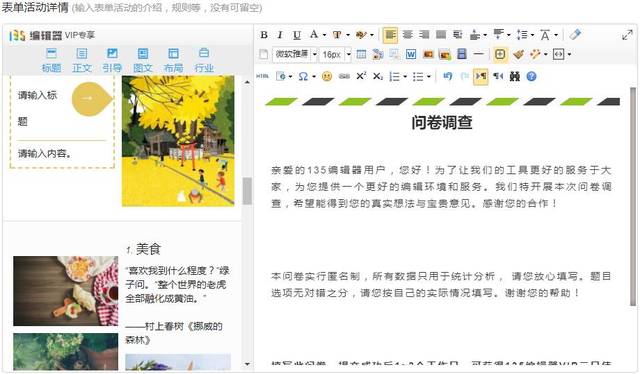Switch to the 行业 template tab
The image size is (640, 374).
(x=204, y=60)
